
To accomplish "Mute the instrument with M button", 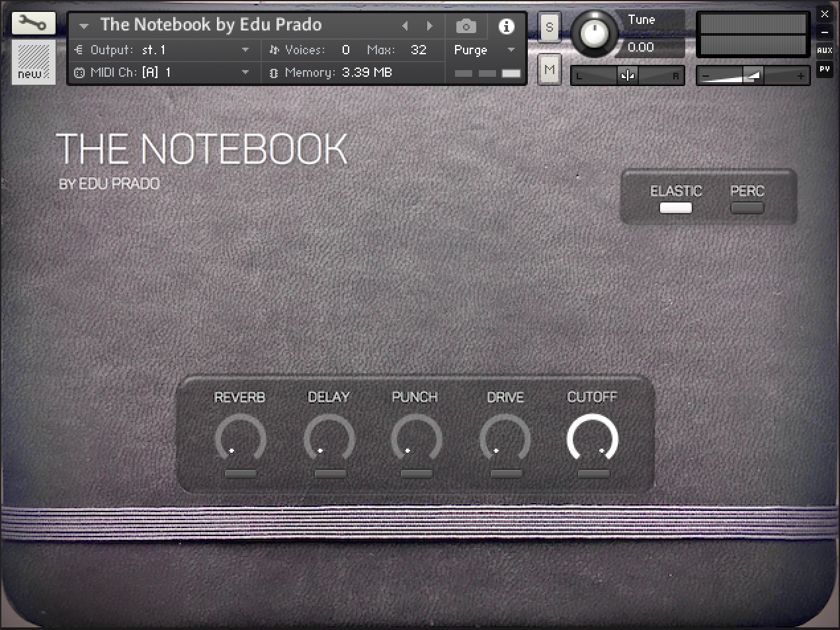I will pyautogui.click(x=550, y=69).
